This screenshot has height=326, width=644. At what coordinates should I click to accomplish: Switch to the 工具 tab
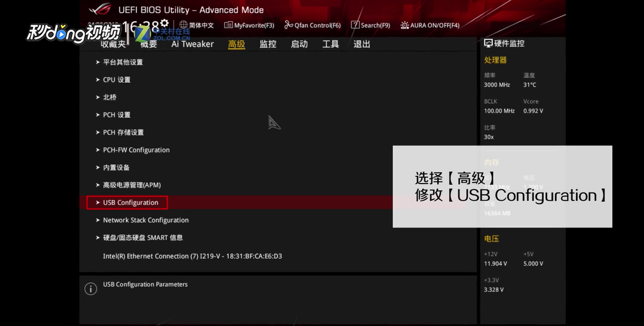(x=331, y=44)
